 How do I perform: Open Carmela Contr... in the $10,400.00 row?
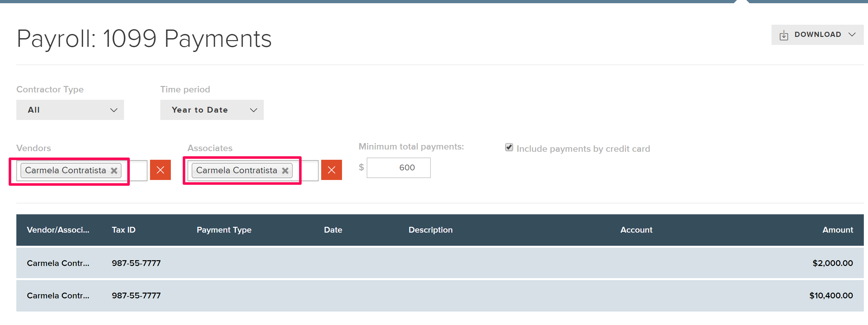58,296
